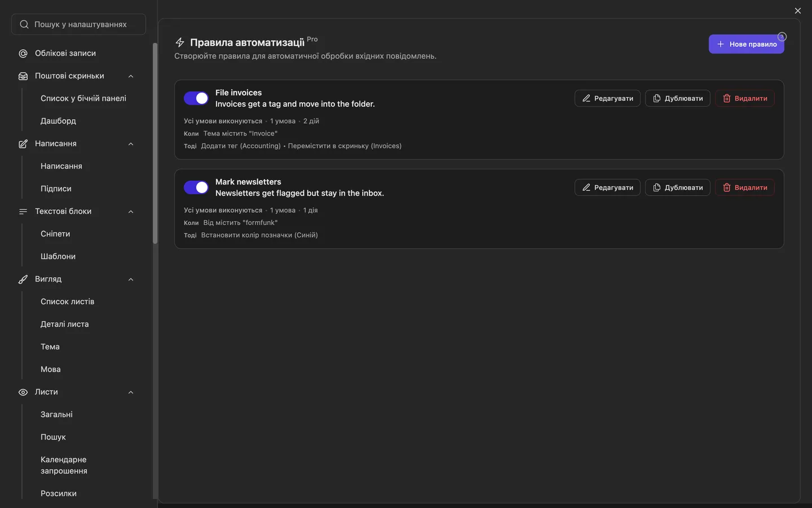Go to Дашборд settings page

click(x=58, y=121)
